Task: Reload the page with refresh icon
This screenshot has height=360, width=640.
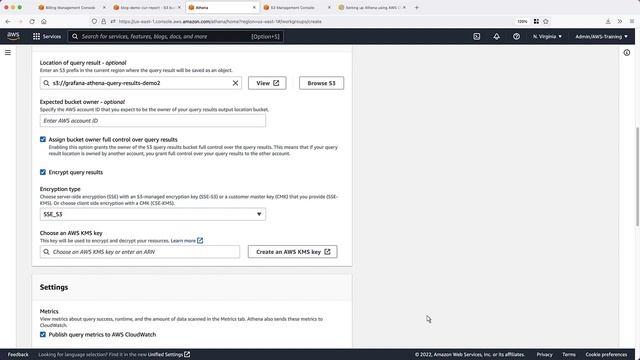Action: pos(32,21)
